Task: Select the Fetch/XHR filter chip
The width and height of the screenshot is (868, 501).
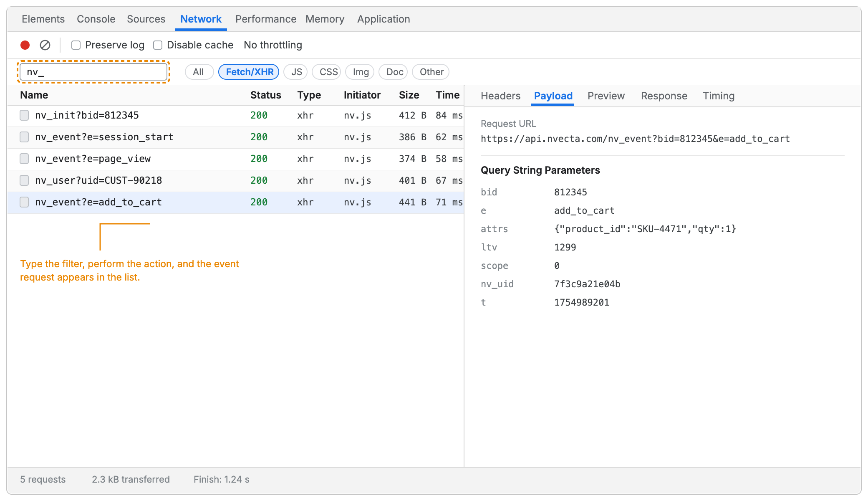Action: 250,72
